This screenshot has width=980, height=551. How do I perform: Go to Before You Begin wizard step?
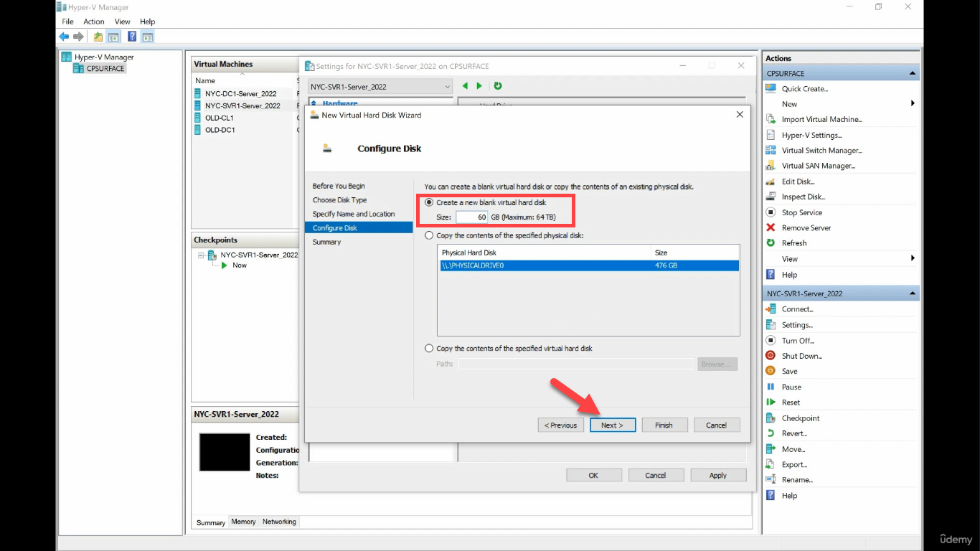coord(339,186)
